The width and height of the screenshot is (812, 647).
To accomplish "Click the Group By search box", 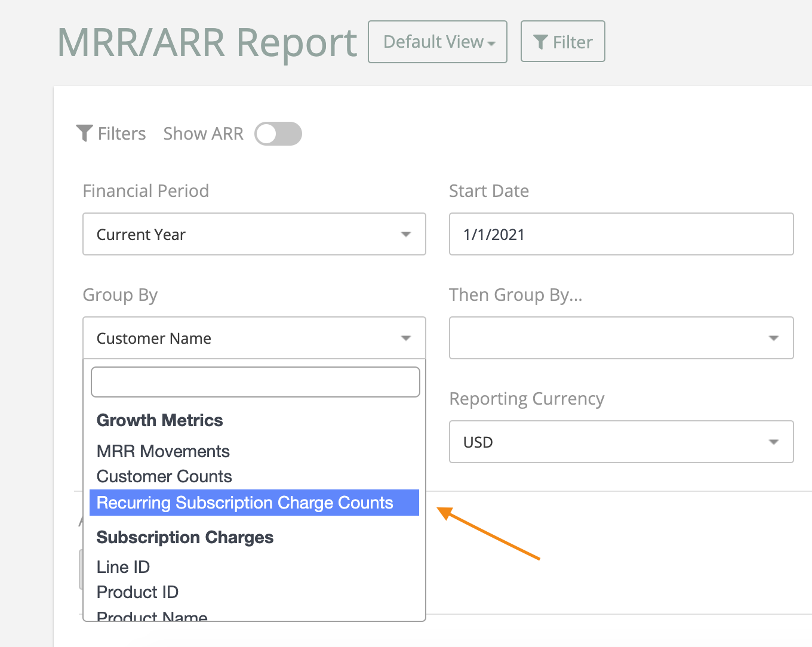I will (256, 382).
